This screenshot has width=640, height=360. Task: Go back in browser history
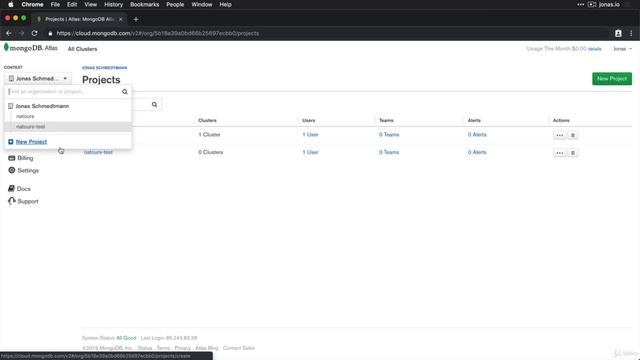[x=9, y=33]
